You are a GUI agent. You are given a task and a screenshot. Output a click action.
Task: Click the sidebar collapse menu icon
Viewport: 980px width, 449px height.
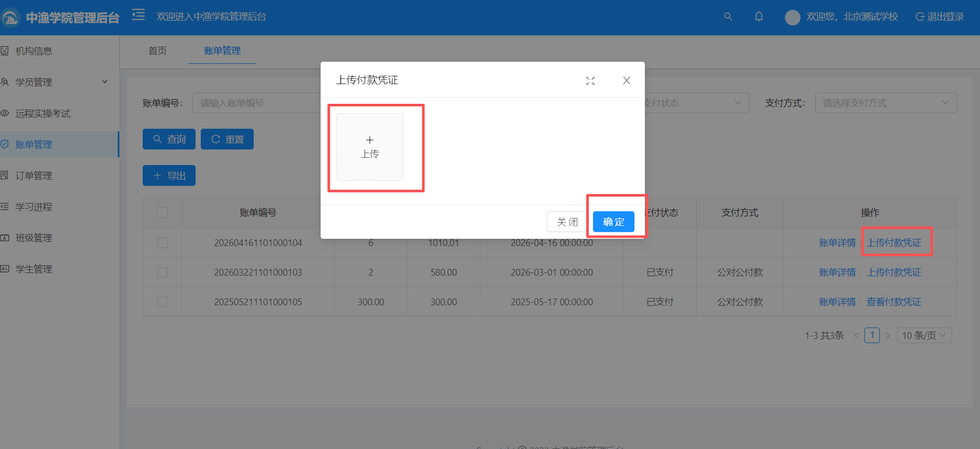(x=138, y=15)
